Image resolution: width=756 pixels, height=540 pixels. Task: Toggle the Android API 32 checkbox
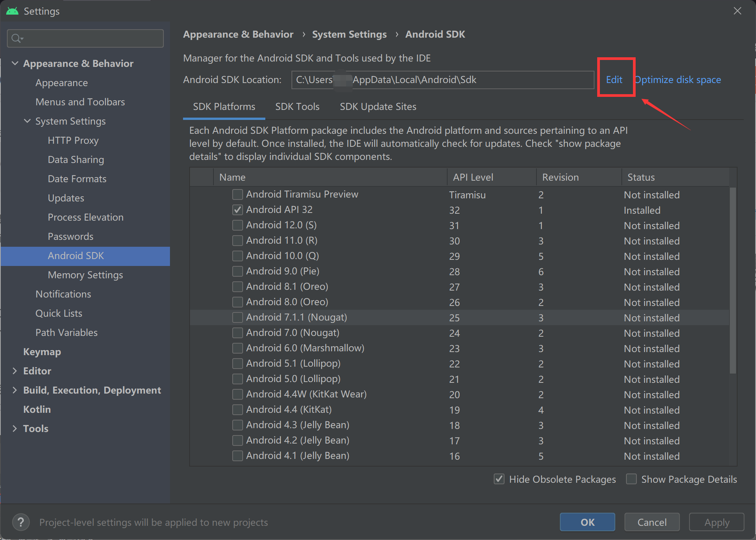236,210
